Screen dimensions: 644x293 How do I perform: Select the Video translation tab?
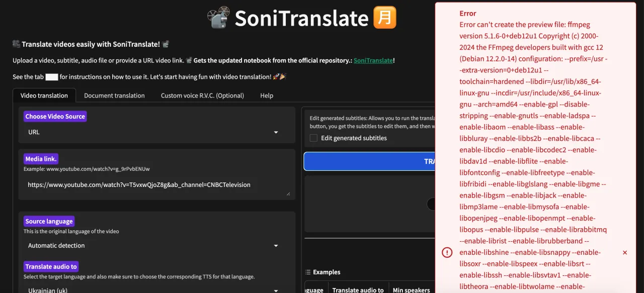tap(44, 95)
